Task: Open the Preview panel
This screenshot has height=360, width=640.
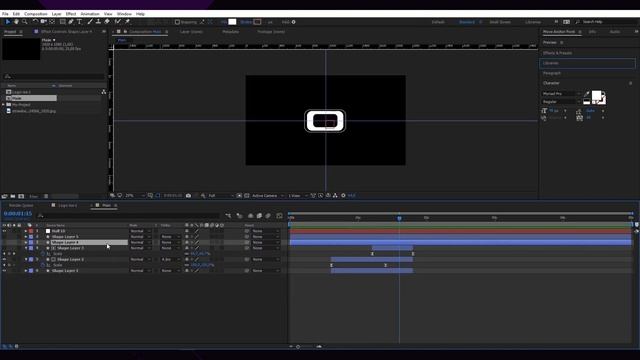Action: (549, 42)
